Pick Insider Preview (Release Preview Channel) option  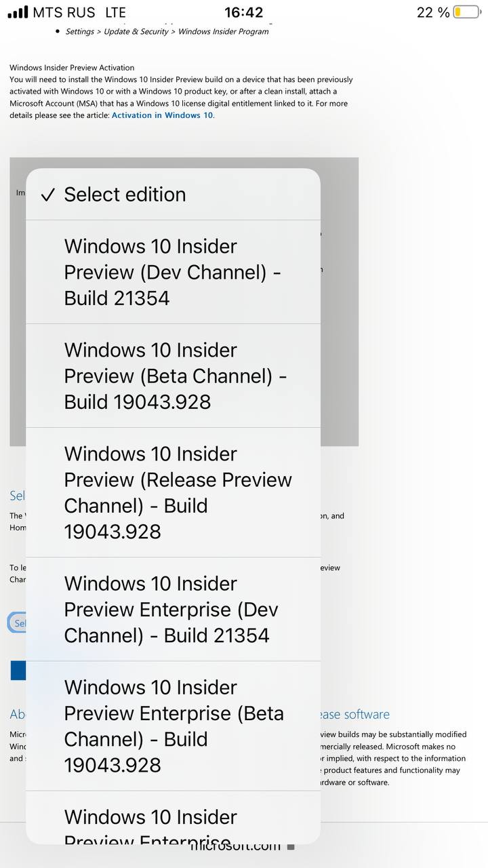pyautogui.click(x=173, y=492)
